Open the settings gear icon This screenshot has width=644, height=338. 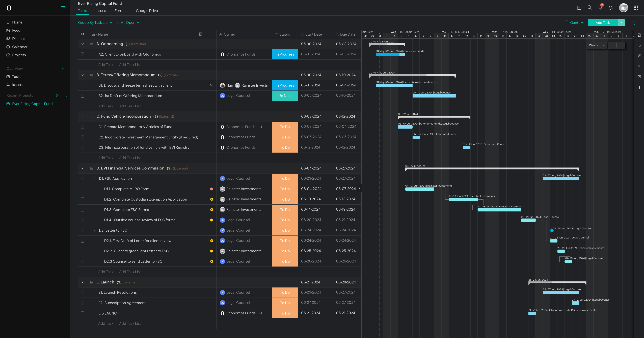click(x=610, y=8)
